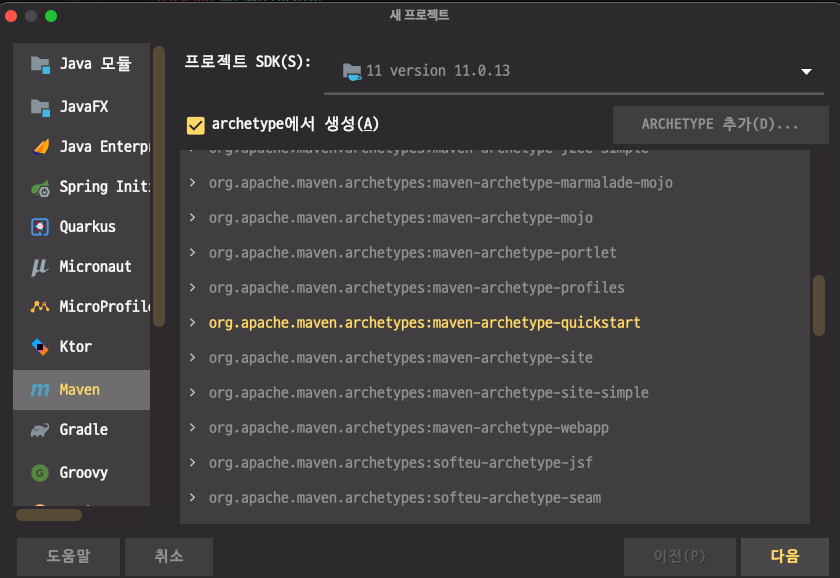Click the Quarkus icon
The image size is (840, 578).
point(40,227)
